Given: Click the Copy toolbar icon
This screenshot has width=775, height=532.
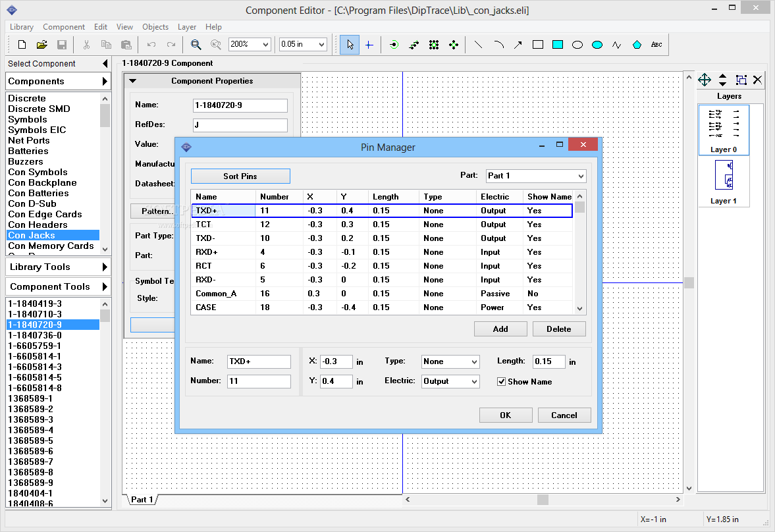Looking at the screenshot, I should pos(106,45).
